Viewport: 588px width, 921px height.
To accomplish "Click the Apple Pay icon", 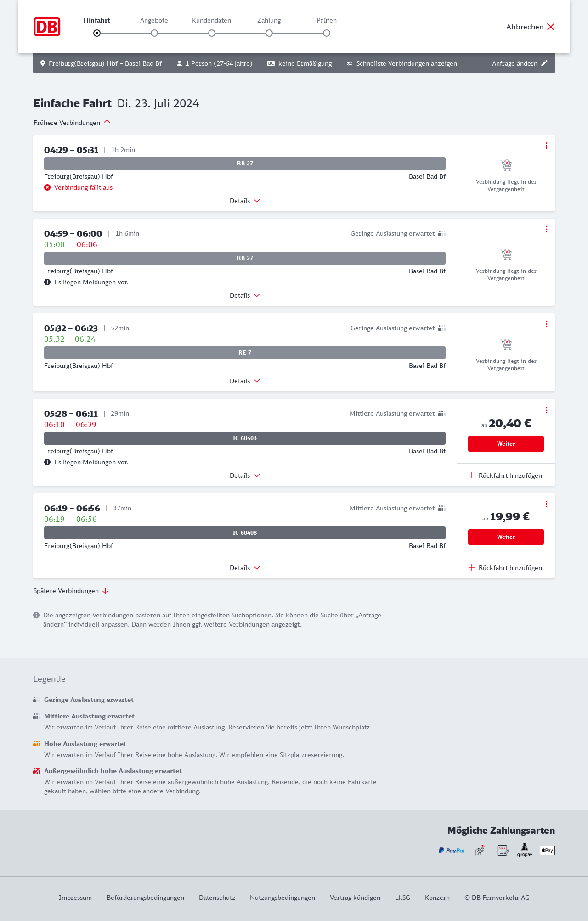I will click(x=547, y=850).
